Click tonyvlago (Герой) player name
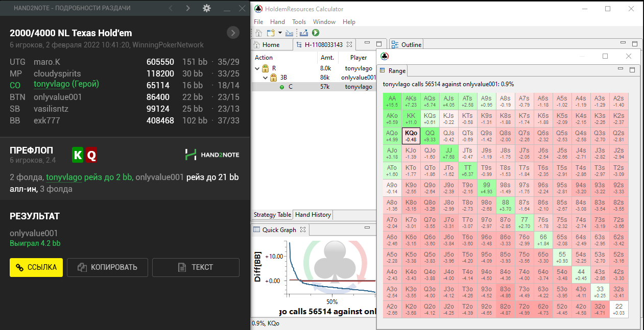The image size is (644, 330). click(66, 84)
